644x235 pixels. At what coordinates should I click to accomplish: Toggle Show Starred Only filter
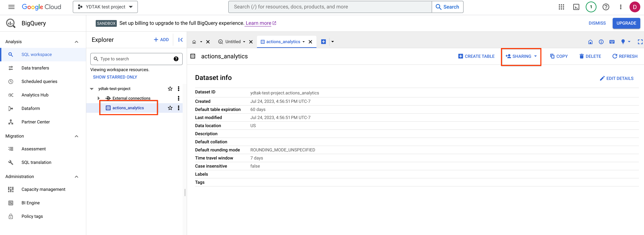pos(115,77)
